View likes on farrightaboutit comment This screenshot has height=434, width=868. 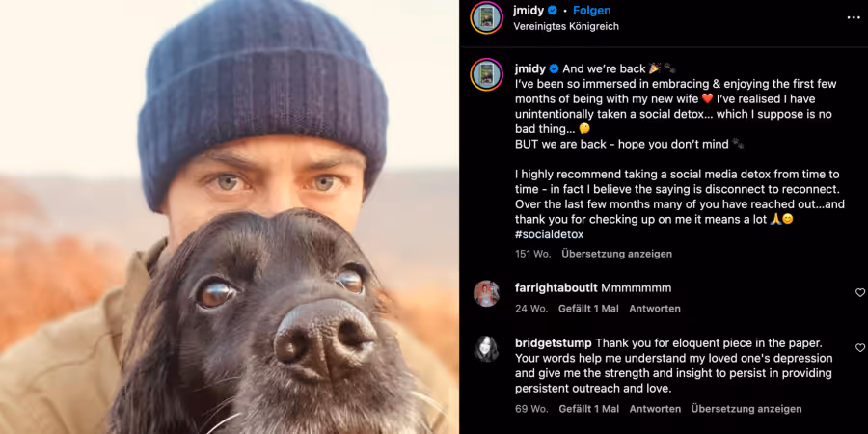588,309
